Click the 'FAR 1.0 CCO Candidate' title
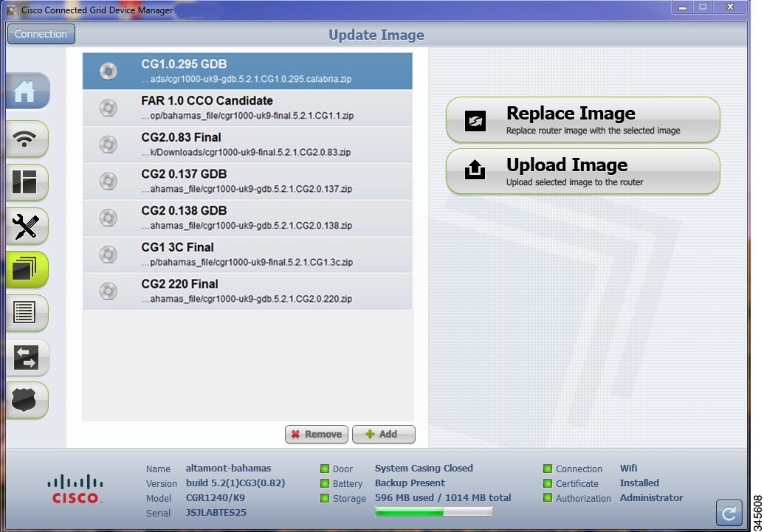Viewport: 764px width, 532px height. tap(207, 101)
